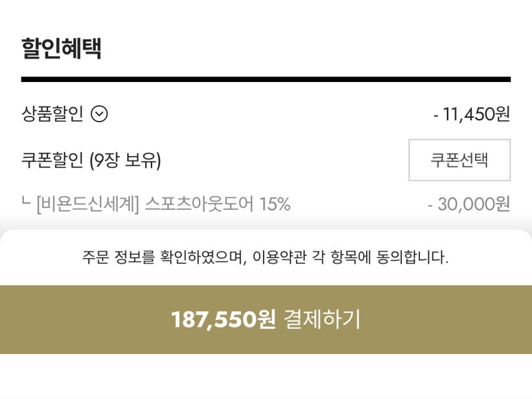
Task: Click the -11,450원 product discount amount
Action: tap(472, 114)
